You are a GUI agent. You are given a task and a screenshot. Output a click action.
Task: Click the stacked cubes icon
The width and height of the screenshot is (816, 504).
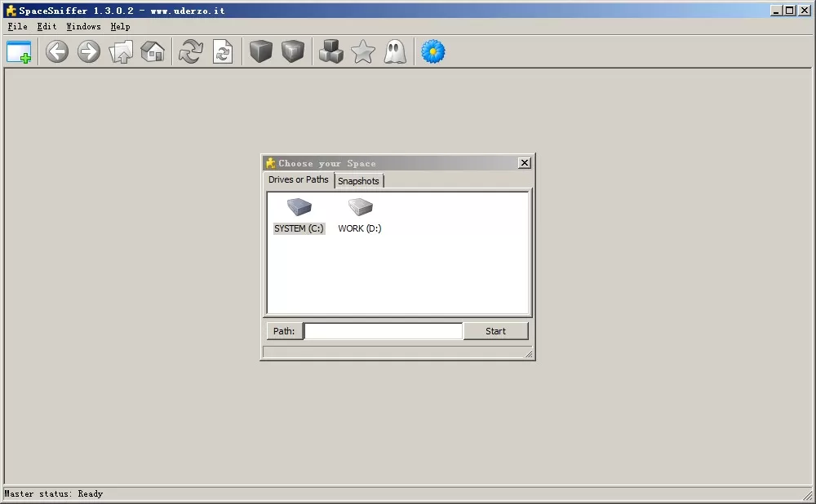tap(331, 52)
